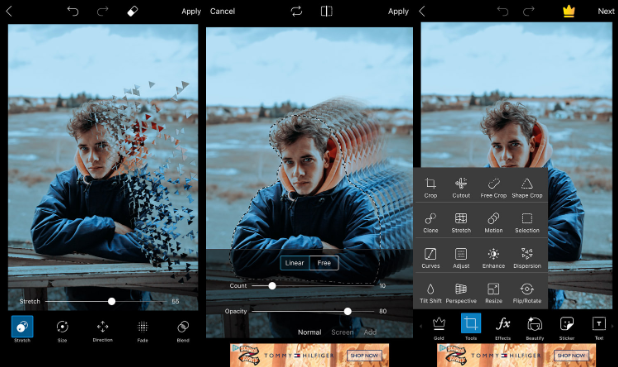Open the Motion tool
The image size is (618, 367).
click(x=493, y=223)
